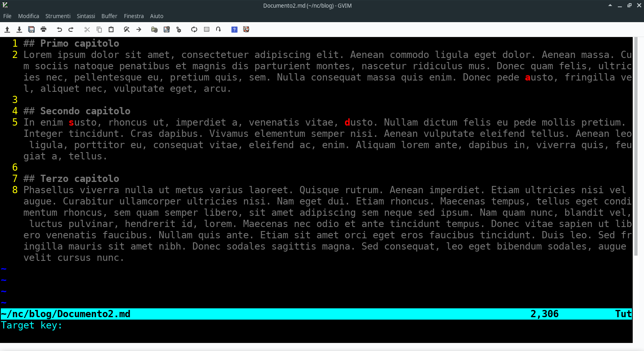Click empty line number 3
The width and height of the screenshot is (644, 351).
point(15,100)
